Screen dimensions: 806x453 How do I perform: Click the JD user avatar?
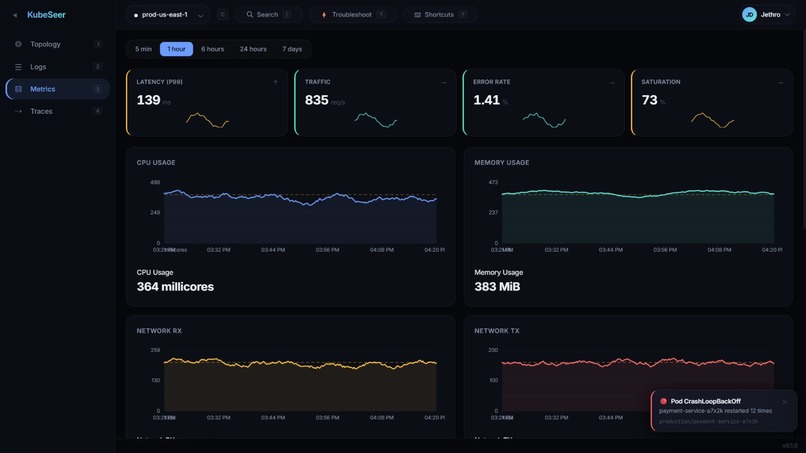[749, 15]
